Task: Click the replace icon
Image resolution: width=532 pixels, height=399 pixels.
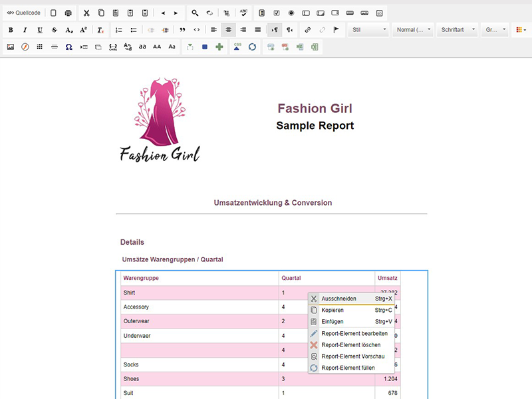Action: coord(209,13)
